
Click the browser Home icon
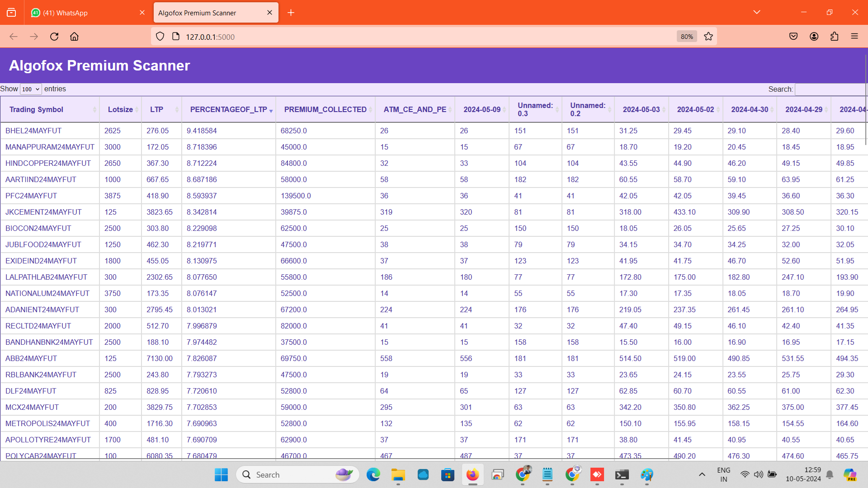click(x=75, y=37)
